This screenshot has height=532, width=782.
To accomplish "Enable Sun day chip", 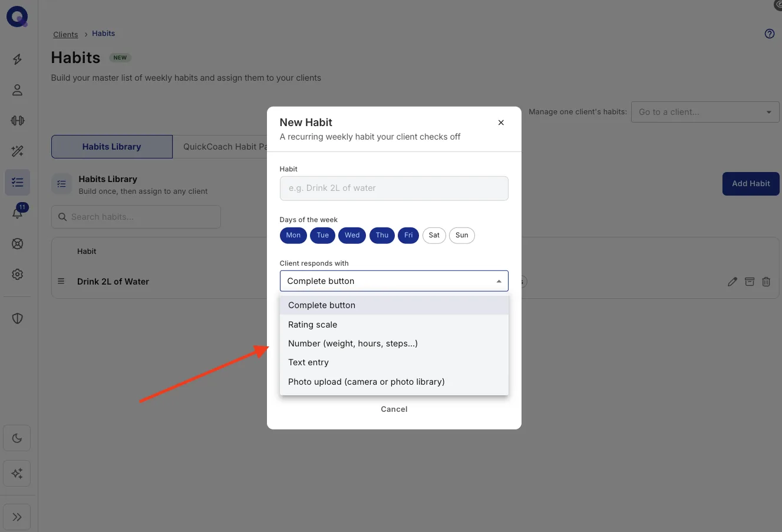I will click(462, 235).
